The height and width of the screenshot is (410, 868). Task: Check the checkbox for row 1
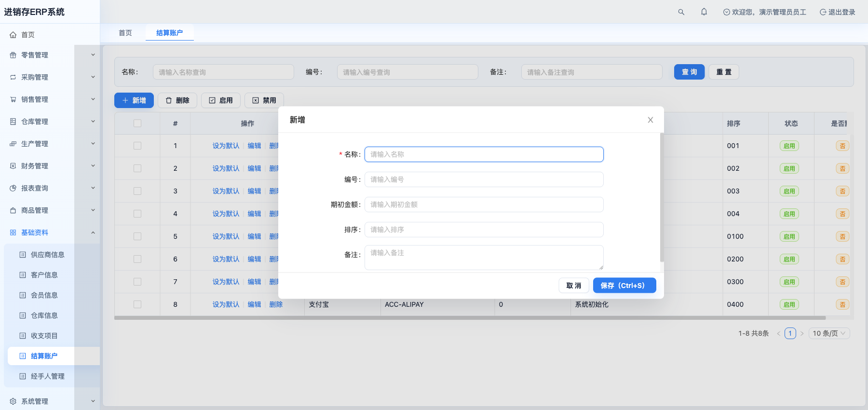pos(137,146)
